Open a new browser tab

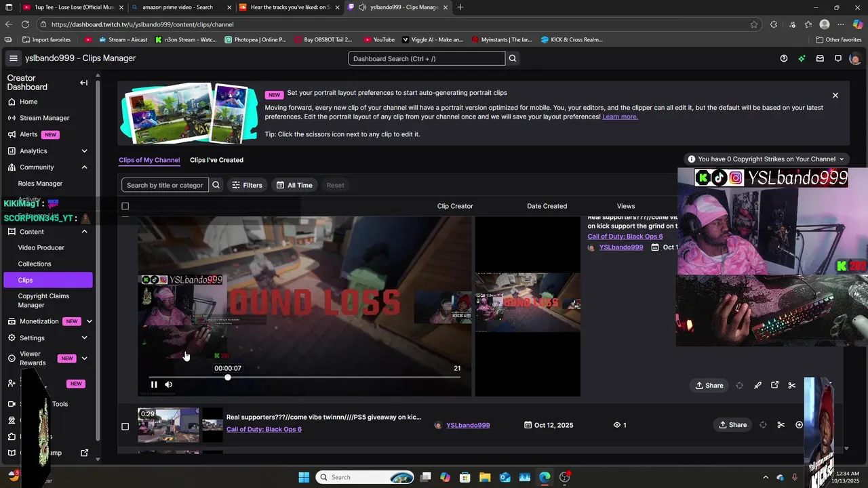point(460,7)
